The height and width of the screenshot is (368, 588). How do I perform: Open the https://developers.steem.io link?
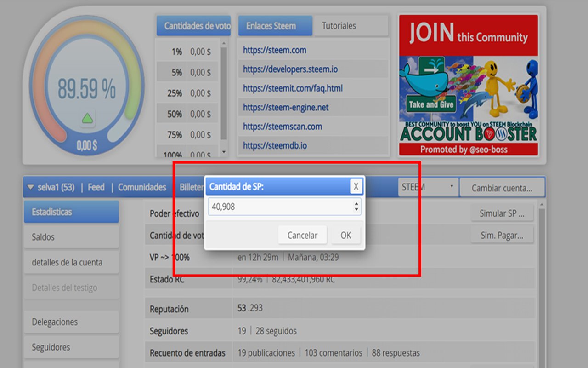pyautogui.click(x=290, y=69)
